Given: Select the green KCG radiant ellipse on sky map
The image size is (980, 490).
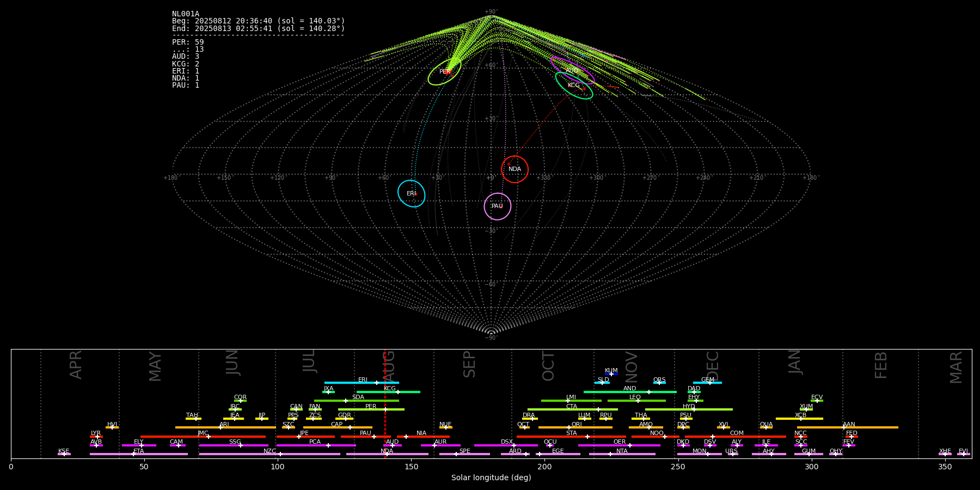Looking at the screenshot, I should (x=574, y=85).
